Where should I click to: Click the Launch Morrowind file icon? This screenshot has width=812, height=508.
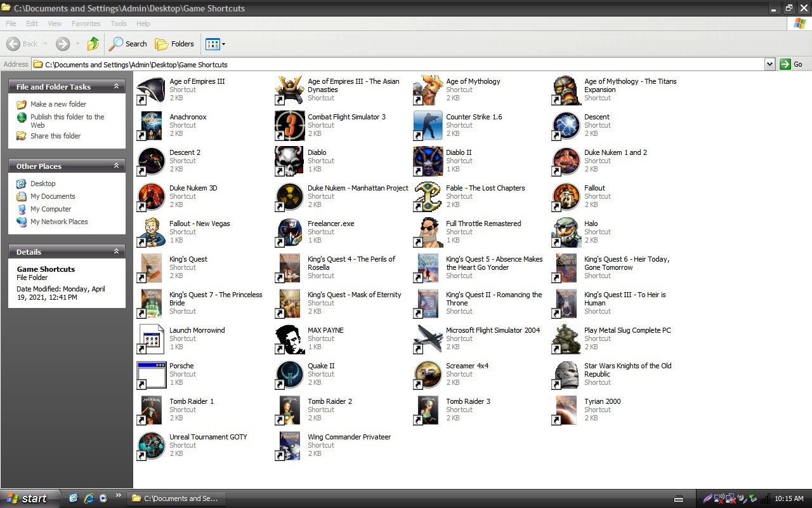[151, 339]
